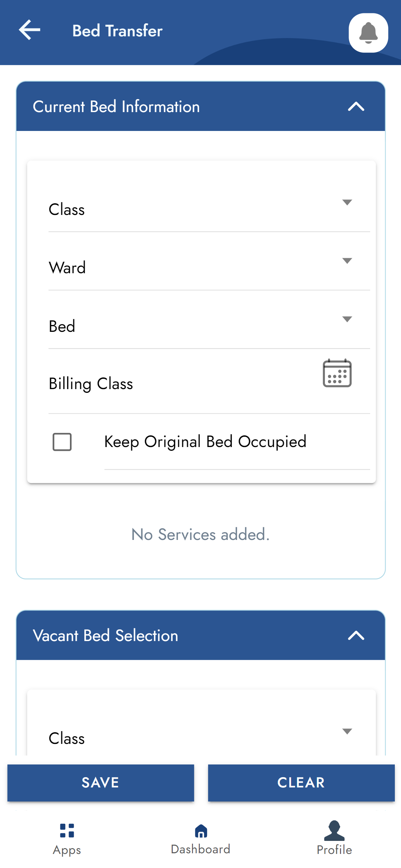Screen dimensions: 401x868
Task: Switch to the Dashboard tab label
Action: click(200, 849)
